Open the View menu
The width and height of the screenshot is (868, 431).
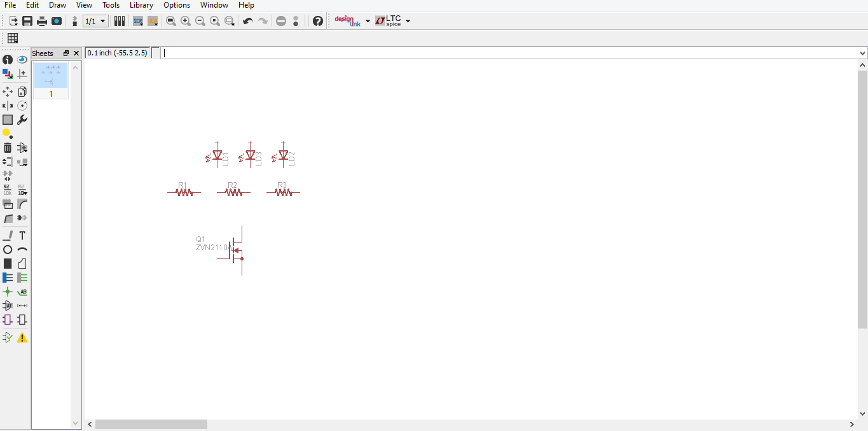[84, 5]
